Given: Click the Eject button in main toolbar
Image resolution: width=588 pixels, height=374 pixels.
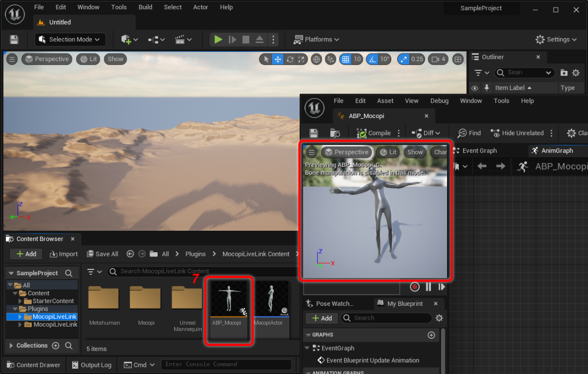Looking at the screenshot, I should tap(259, 39).
